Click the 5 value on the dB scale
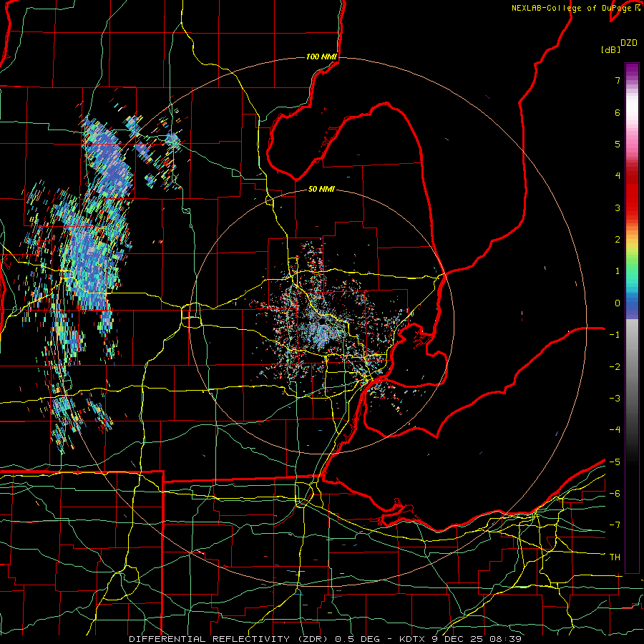The height and width of the screenshot is (644, 644). pyautogui.click(x=618, y=144)
